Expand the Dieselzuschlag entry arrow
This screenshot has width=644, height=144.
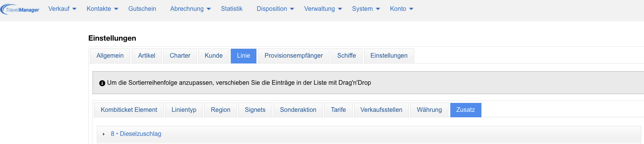pyautogui.click(x=104, y=134)
